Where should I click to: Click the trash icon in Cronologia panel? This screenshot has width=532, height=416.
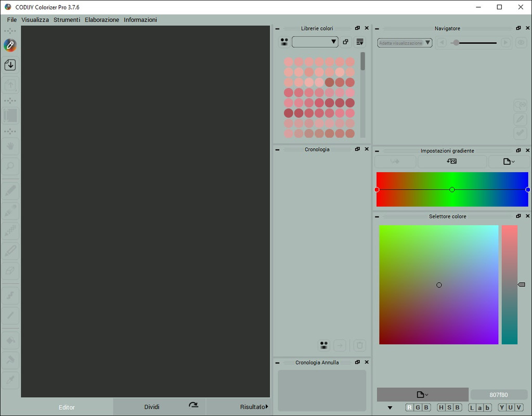click(360, 345)
